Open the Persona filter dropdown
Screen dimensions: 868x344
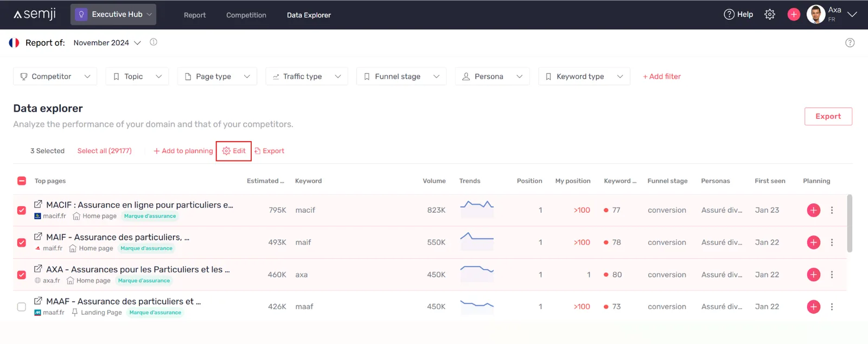coord(493,77)
